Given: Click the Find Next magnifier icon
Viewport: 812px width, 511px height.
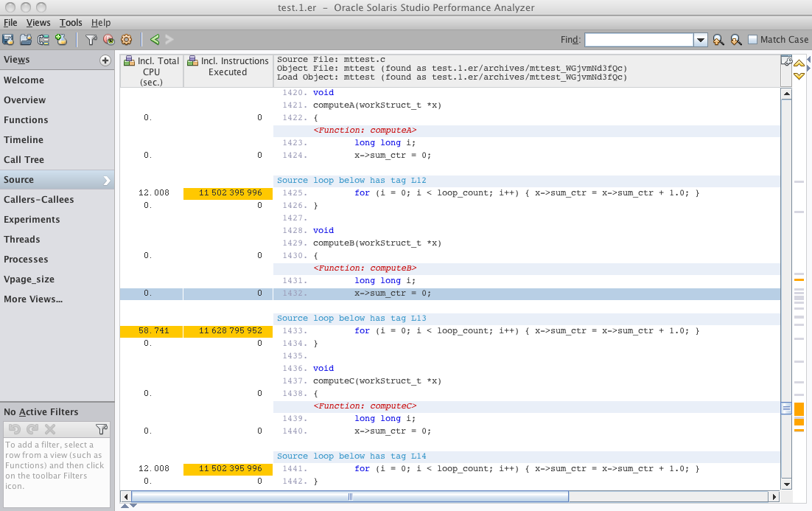Looking at the screenshot, I should click(x=735, y=40).
